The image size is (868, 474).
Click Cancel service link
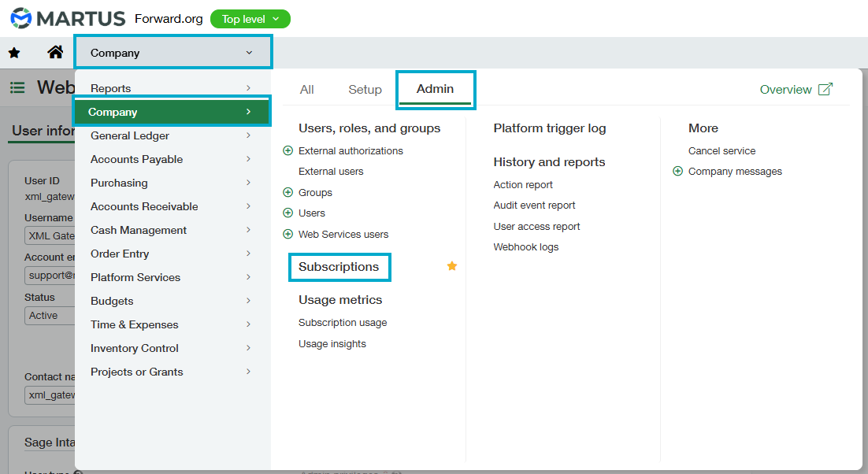(721, 151)
